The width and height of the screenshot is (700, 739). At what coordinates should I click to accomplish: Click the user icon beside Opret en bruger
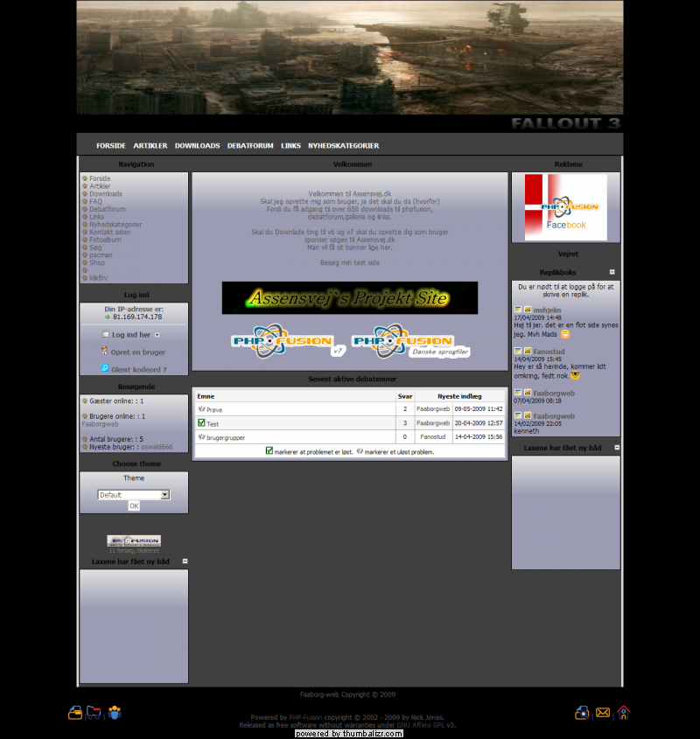(105, 351)
